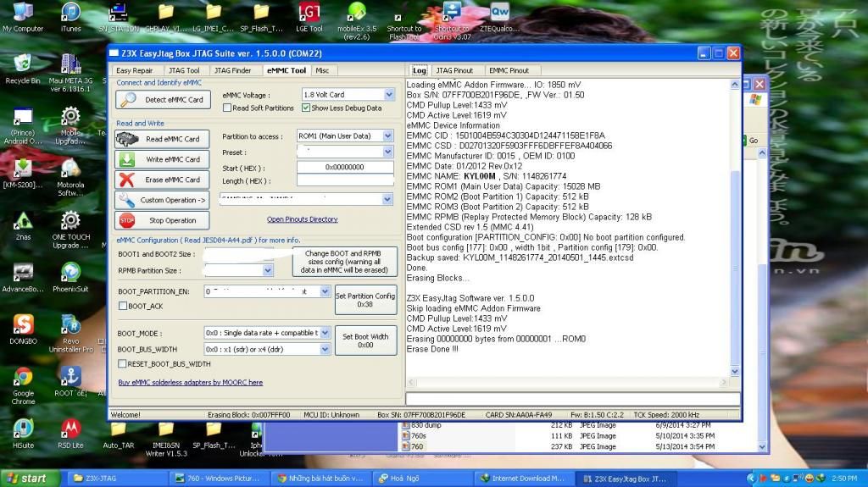Open the Preset dropdown
The height and width of the screenshot is (487, 868).
(388, 152)
